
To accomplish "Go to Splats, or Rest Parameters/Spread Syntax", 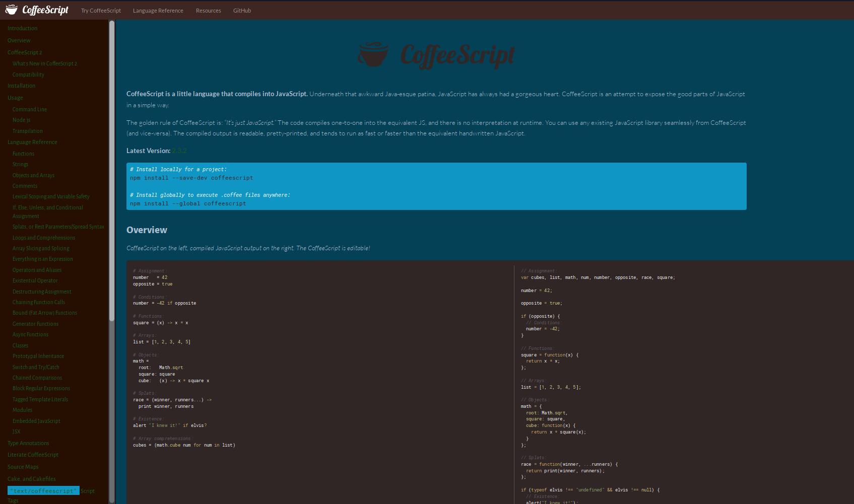I will [58, 227].
